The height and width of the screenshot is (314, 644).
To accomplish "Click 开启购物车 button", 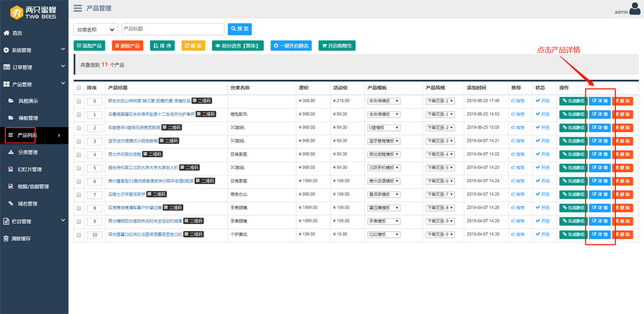I will [x=337, y=46].
